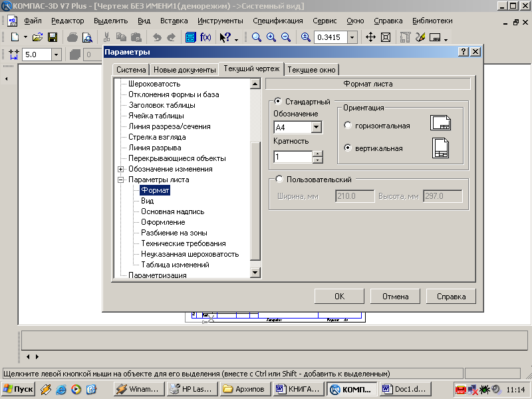This screenshot has height=399, width=532.
Task: Click the context help pointer icon
Action: tap(225, 37)
